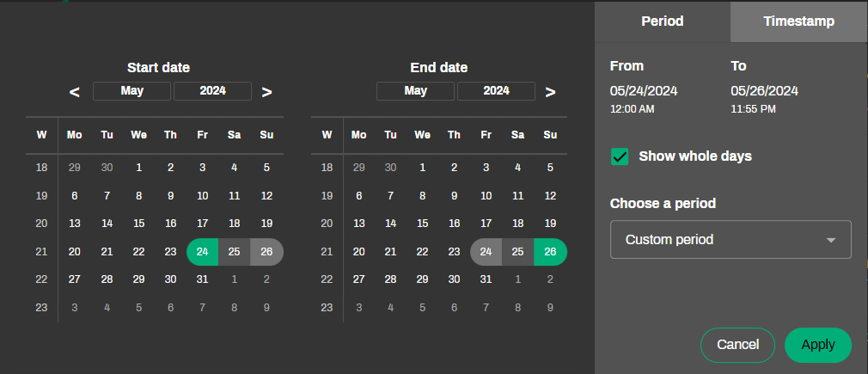Open the Start date 2024 year selector
Screen dimensions: 868x374
212,91
